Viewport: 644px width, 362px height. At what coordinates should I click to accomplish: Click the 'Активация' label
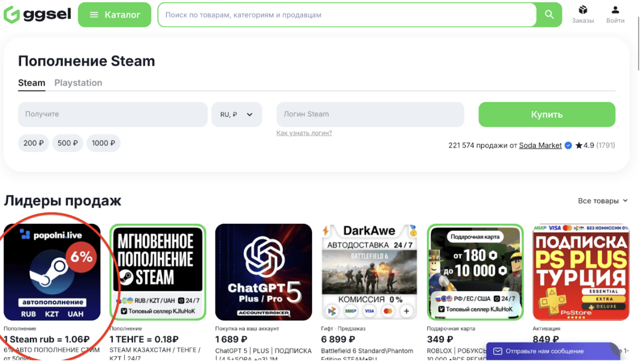546,329
